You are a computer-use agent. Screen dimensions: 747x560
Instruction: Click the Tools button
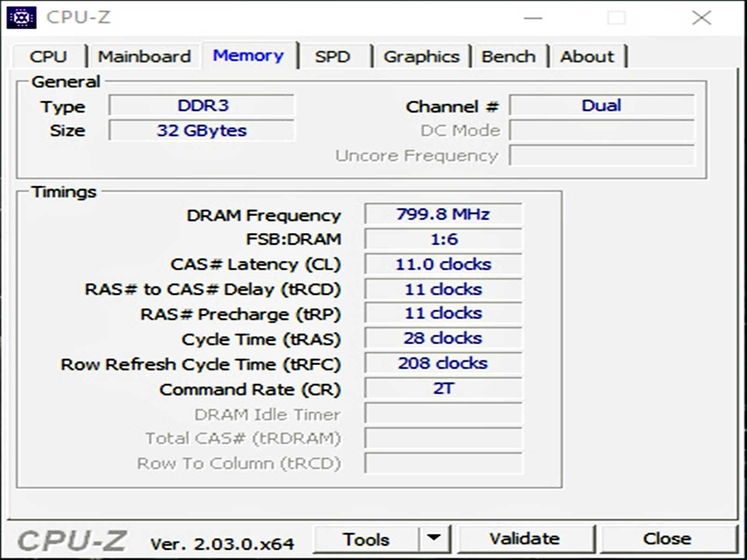click(366, 539)
